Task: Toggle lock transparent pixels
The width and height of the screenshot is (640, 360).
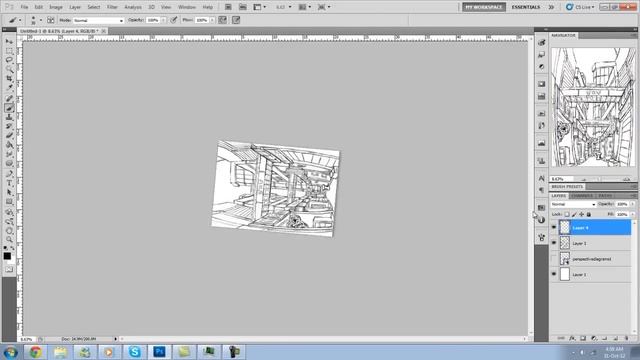Action: point(567,214)
